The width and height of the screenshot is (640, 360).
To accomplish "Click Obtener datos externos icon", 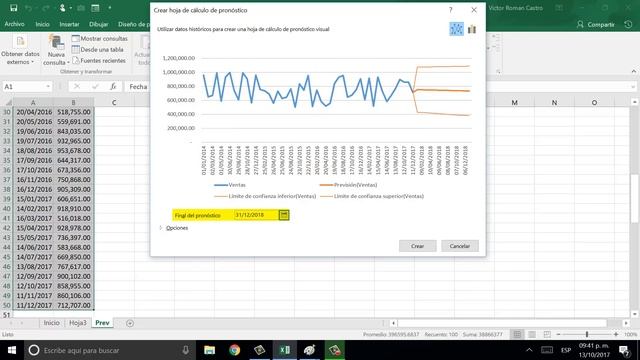I will (20, 42).
